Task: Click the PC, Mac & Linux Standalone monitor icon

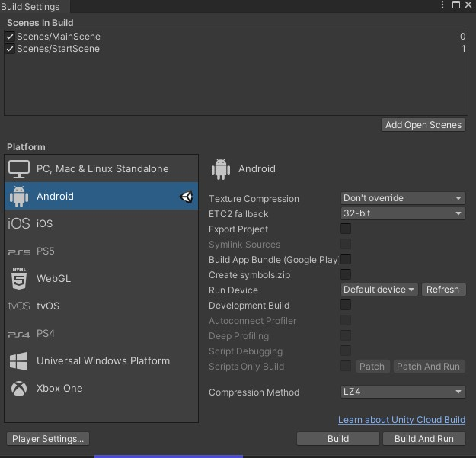Action: pyautogui.click(x=19, y=169)
